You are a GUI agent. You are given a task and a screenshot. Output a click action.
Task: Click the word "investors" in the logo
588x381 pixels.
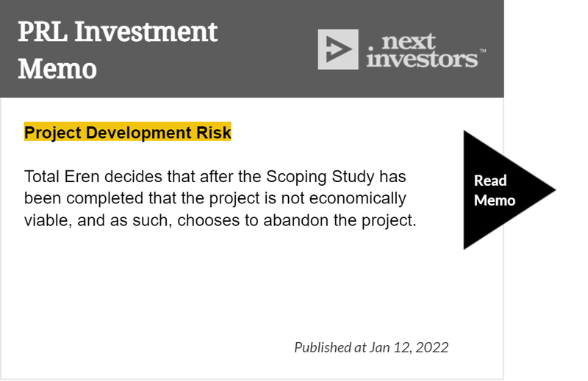coord(422,59)
